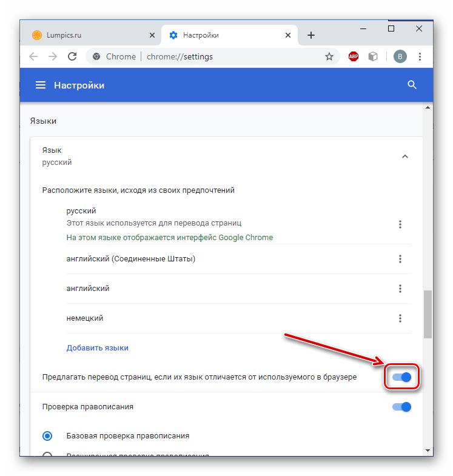The image size is (453, 476).
Task: Close the Настройки tab
Action: [288, 35]
